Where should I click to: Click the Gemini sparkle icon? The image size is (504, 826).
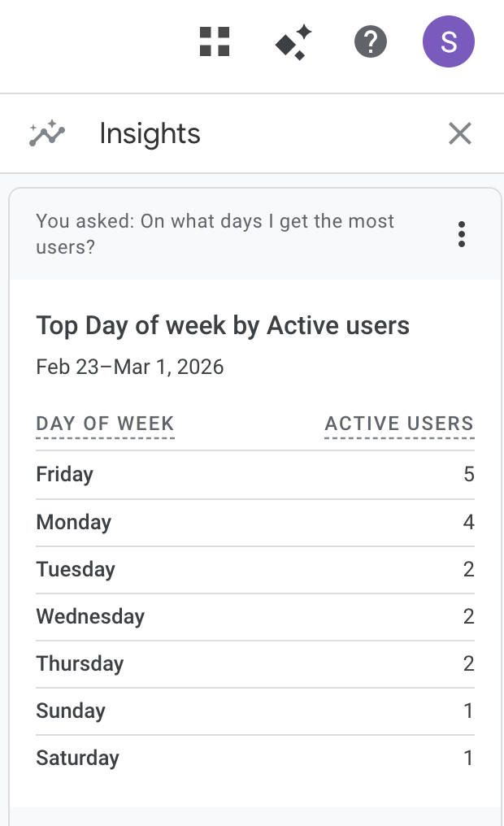(x=293, y=42)
